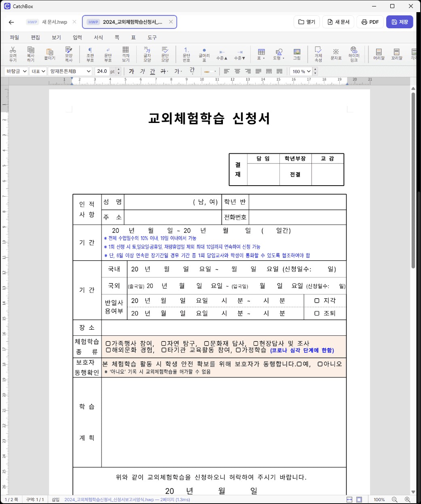Image resolution: width=421 pixels, height=504 pixels.
Task: Apply paragraph numbering (문단번호)
Action: (186, 54)
